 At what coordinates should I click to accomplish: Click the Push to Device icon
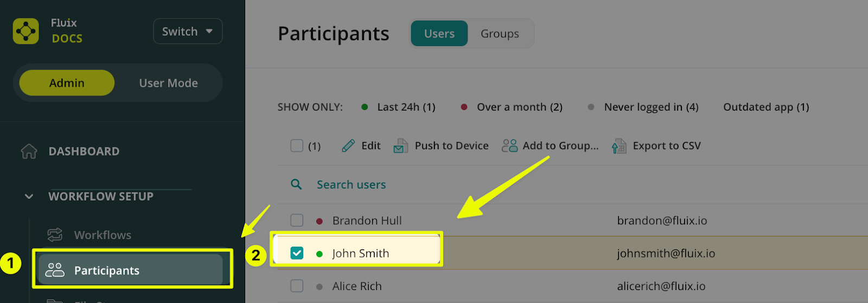point(400,146)
